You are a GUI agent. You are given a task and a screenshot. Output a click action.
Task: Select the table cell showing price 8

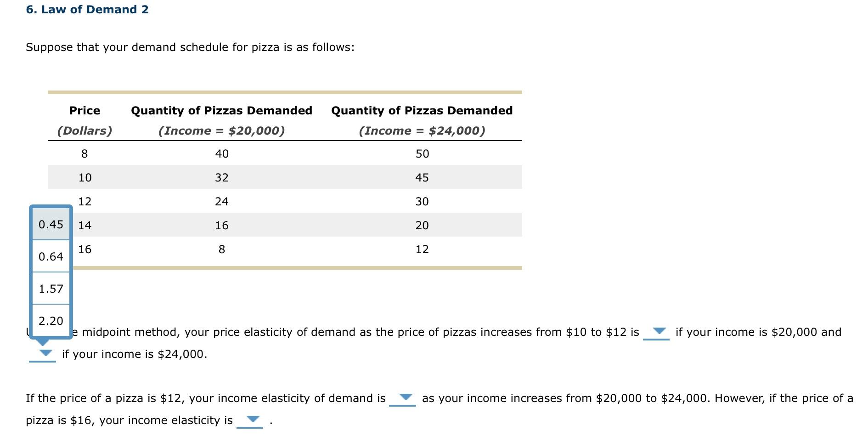85,153
